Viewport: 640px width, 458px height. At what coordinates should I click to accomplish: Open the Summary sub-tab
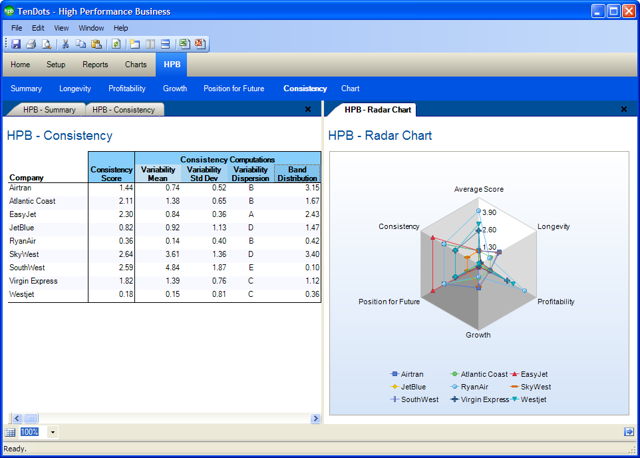(26, 89)
